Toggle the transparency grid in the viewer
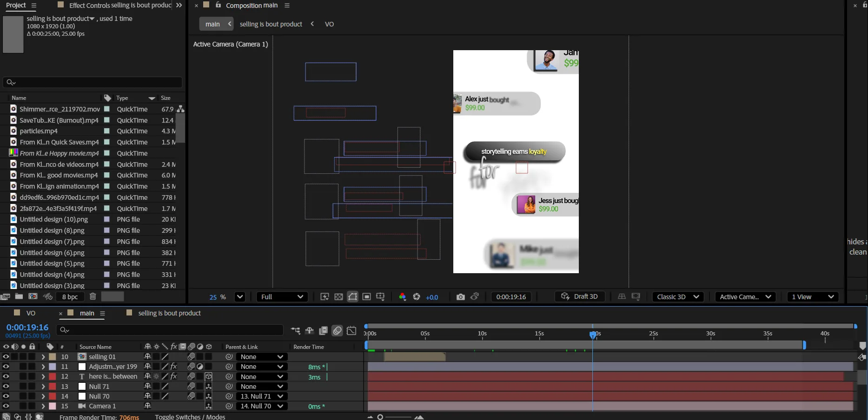Viewport: 868px width, 420px height. 339,297
